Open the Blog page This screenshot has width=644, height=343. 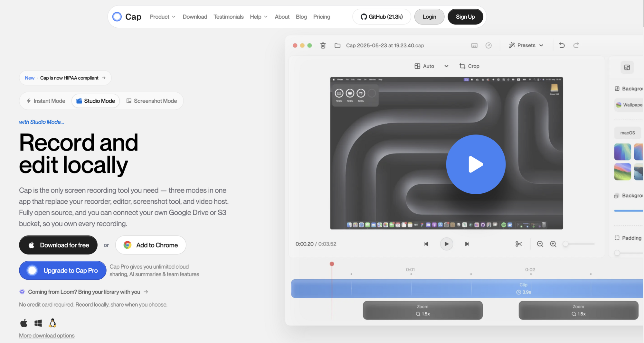[301, 17]
